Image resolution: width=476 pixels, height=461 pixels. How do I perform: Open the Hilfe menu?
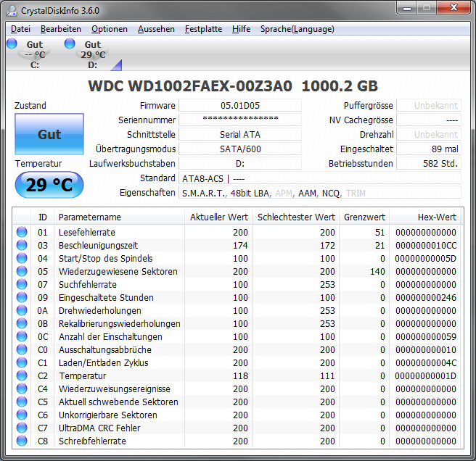point(241,29)
